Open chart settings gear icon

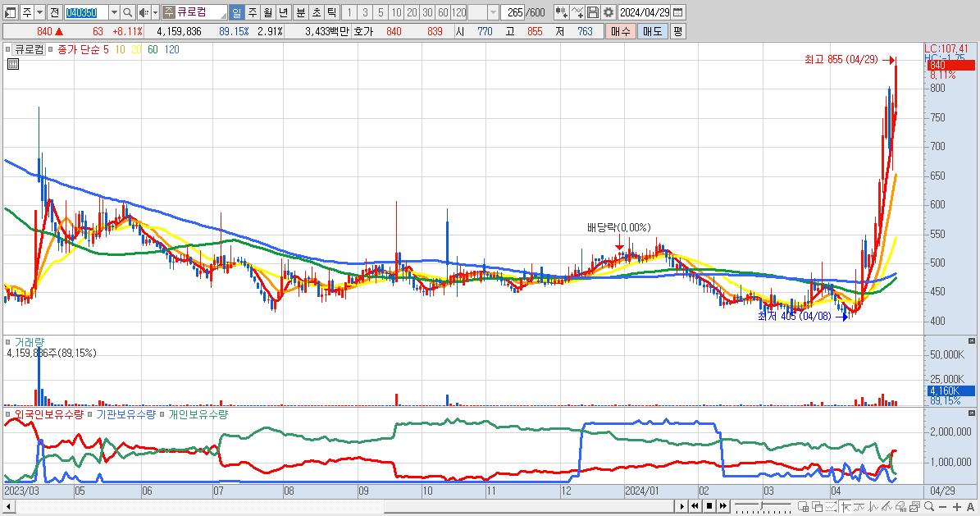609,12
